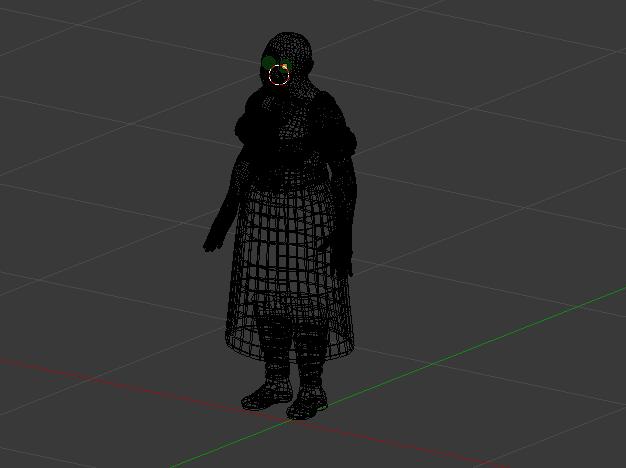Select the large green eye sphere
This screenshot has height=468, width=626.
(268, 62)
